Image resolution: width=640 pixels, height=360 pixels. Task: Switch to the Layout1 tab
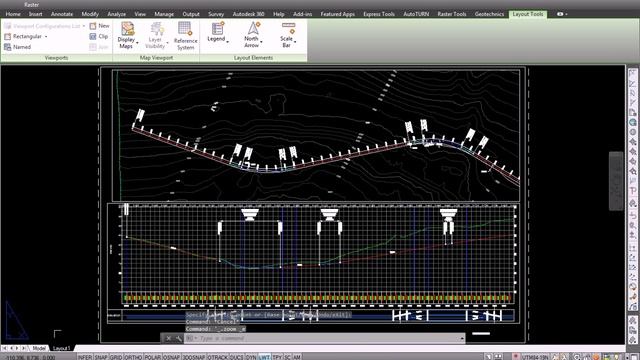click(62, 348)
